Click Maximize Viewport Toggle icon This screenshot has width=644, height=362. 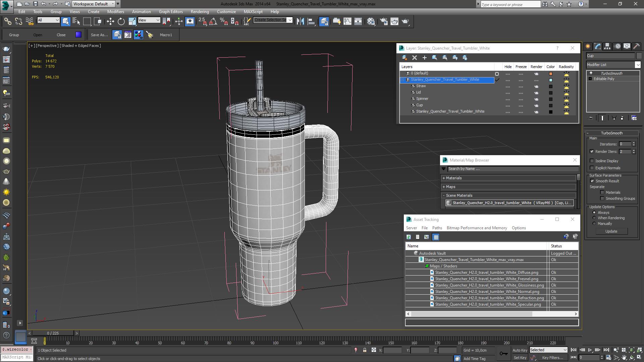(639, 358)
